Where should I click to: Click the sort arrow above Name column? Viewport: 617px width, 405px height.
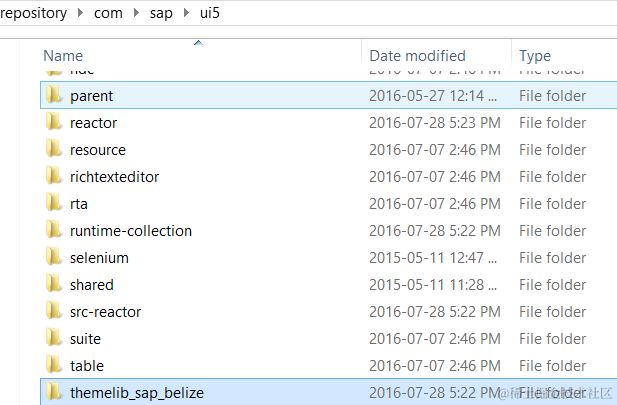coord(198,43)
